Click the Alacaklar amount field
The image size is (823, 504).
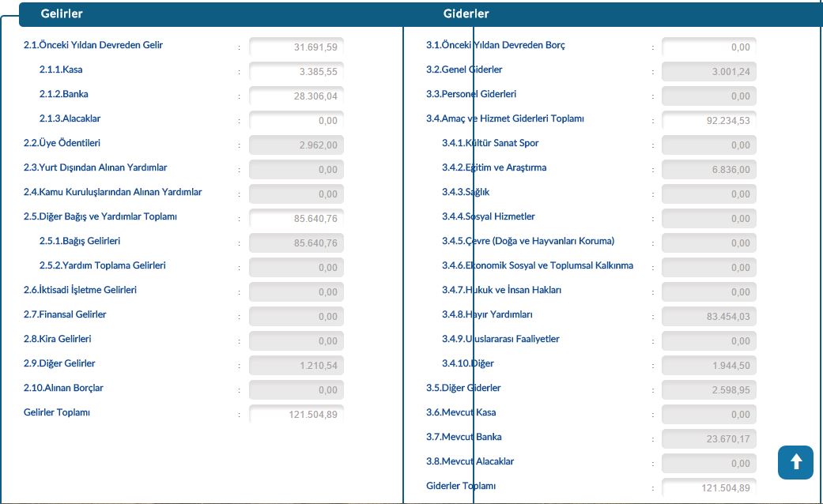296,120
